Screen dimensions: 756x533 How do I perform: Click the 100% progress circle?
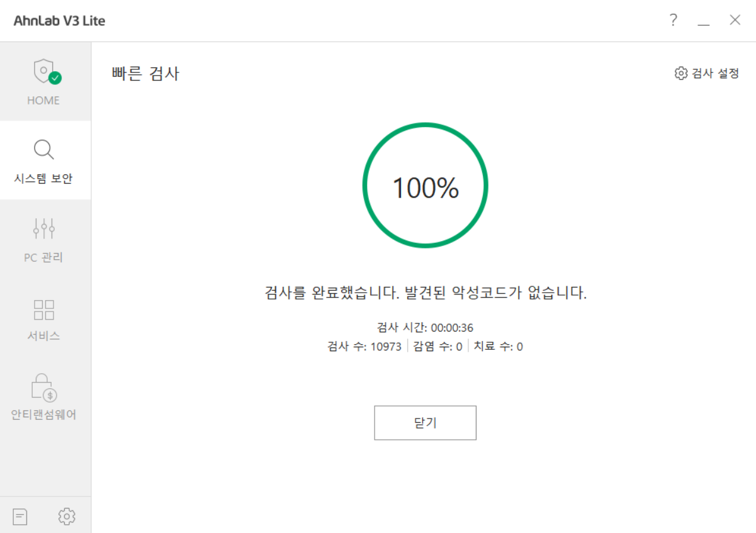tap(425, 186)
